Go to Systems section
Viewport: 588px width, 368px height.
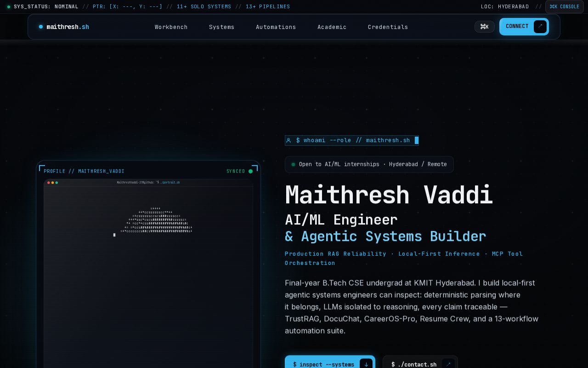(221, 27)
